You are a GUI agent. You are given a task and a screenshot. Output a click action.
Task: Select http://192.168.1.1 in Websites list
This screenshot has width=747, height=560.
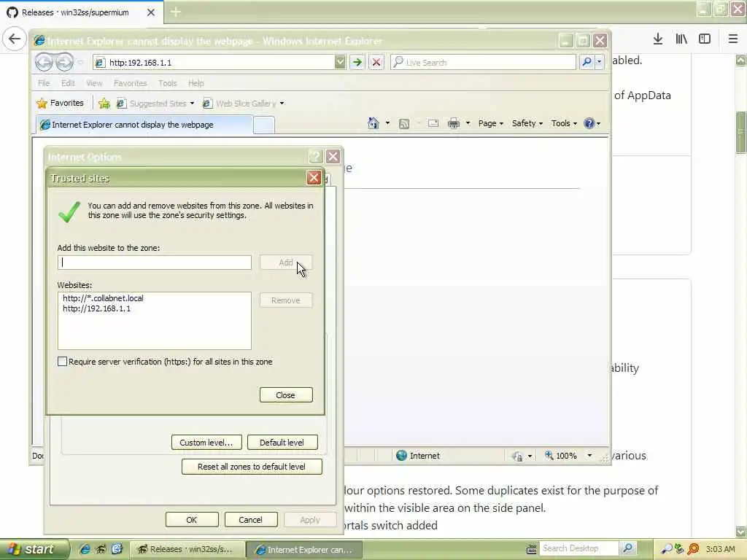click(96, 308)
